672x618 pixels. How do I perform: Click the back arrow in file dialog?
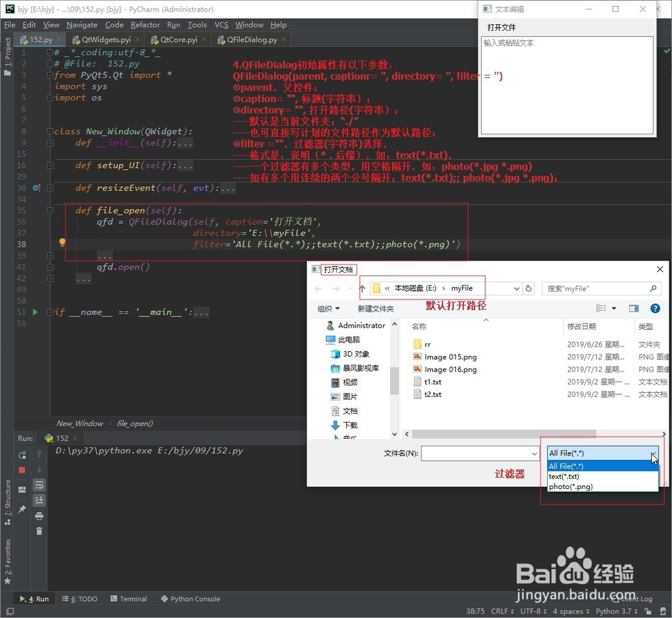(318, 289)
